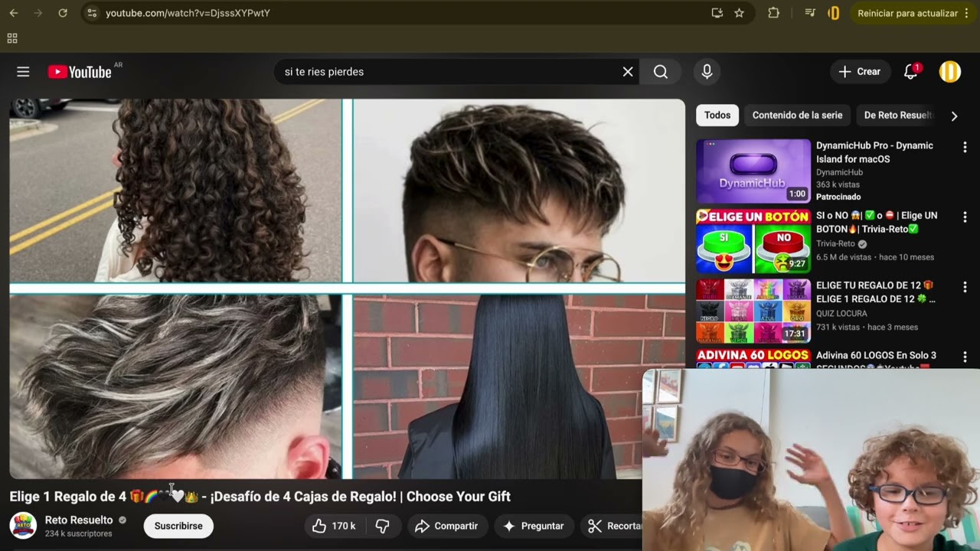Open DynamicHub Pro ad thumbnail

(x=753, y=171)
